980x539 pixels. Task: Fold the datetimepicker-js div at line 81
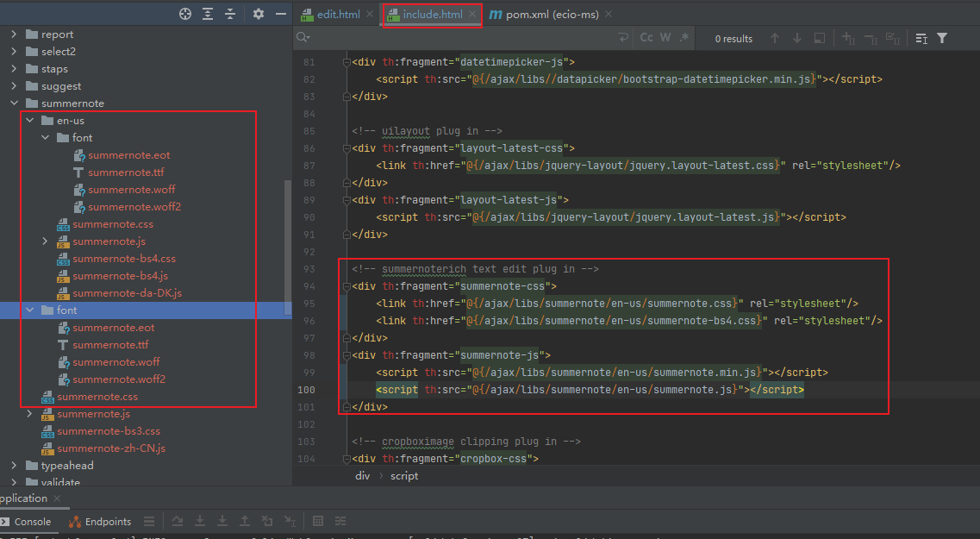click(x=346, y=62)
